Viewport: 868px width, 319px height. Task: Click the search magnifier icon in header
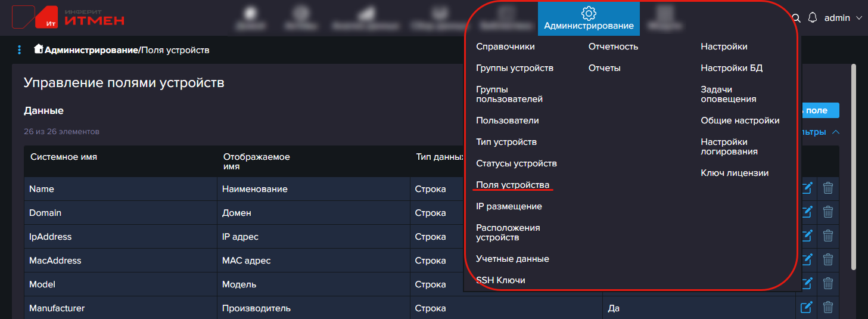click(797, 18)
